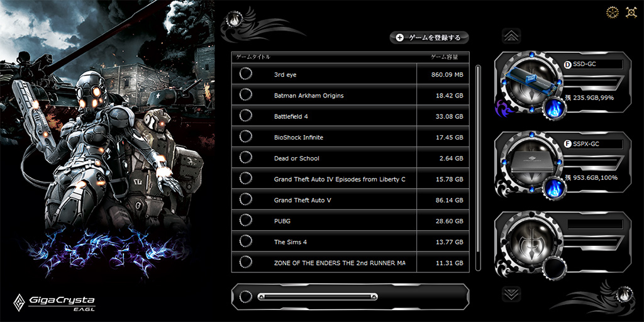This screenshot has width=644, height=322.
Task: Select the radio button for BioShock Infinite
Action: coord(246,136)
